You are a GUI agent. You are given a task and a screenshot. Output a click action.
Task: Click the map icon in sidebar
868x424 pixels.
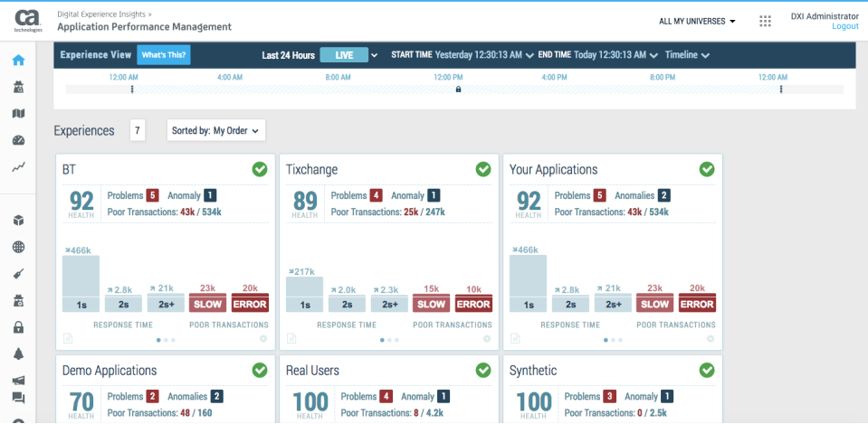click(18, 113)
